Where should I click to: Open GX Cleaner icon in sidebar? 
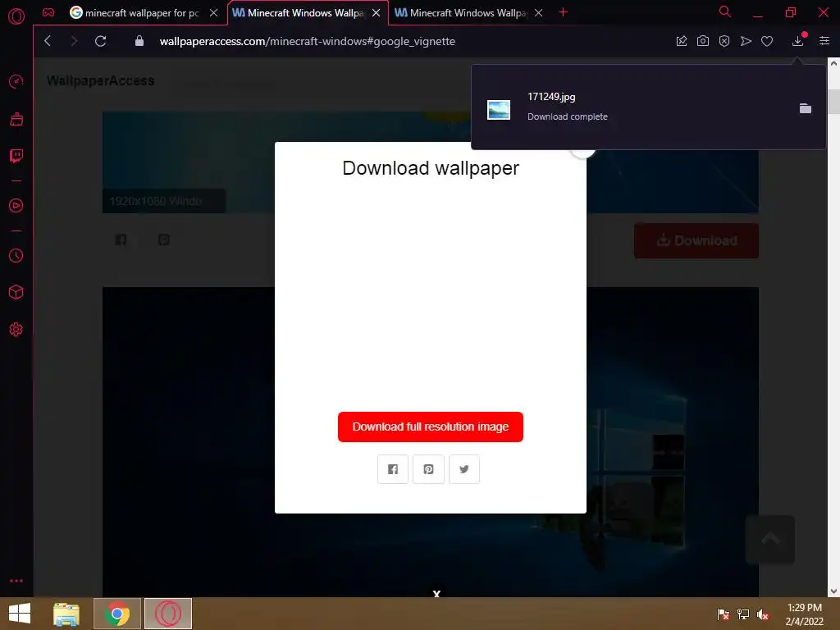point(16,119)
